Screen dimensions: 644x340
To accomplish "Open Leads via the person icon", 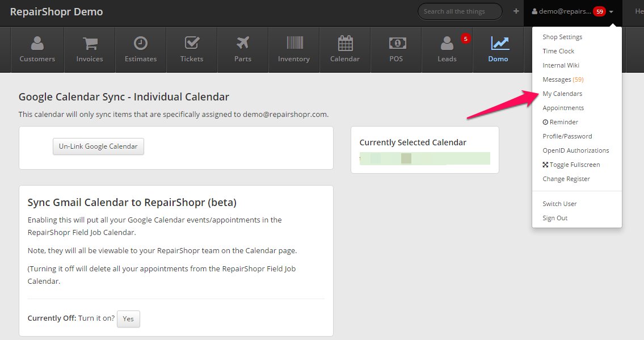I will click(447, 43).
